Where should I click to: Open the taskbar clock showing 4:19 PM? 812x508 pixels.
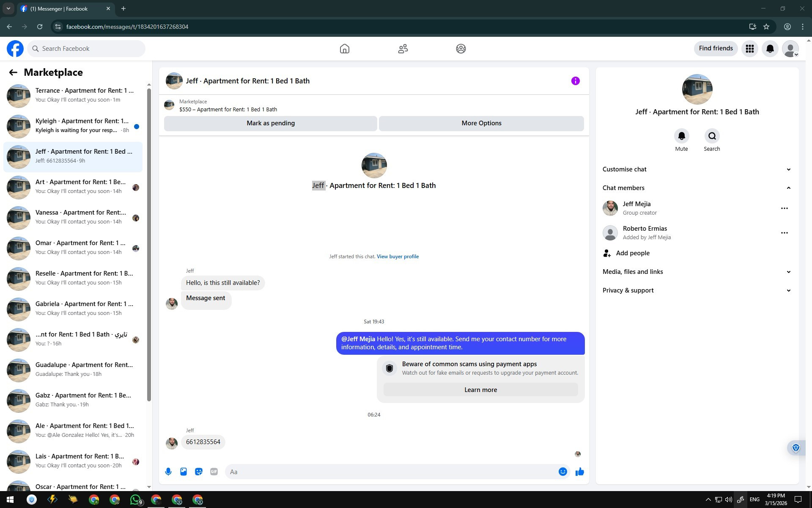[x=776, y=500]
